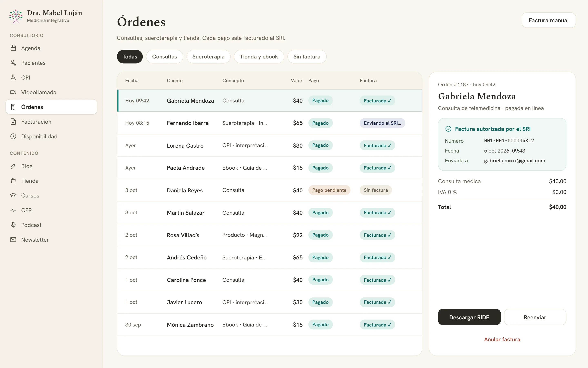
Task: Filter orders by Consultas
Action: click(x=165, y=57)
